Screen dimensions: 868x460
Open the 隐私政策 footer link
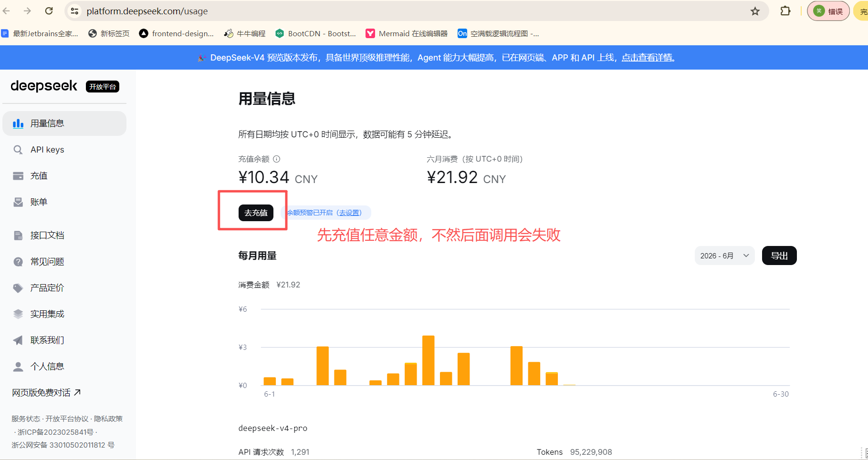(x=108, y=419)
